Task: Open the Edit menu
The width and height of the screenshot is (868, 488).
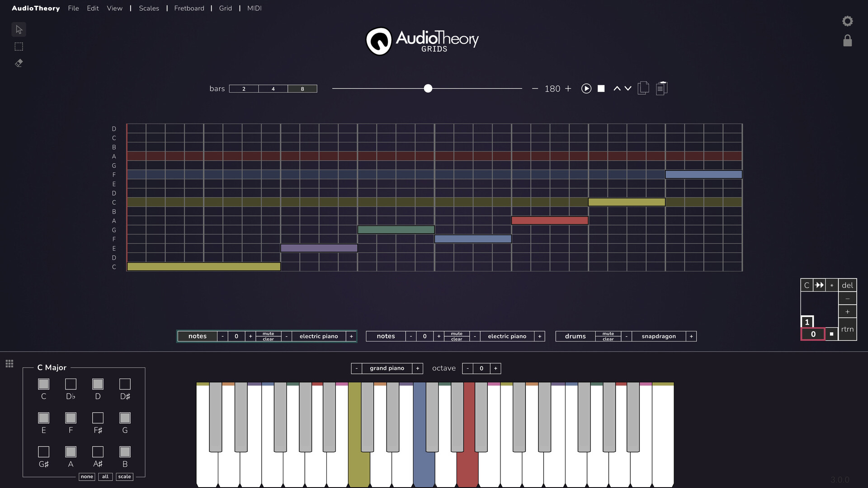Action: 93,8
